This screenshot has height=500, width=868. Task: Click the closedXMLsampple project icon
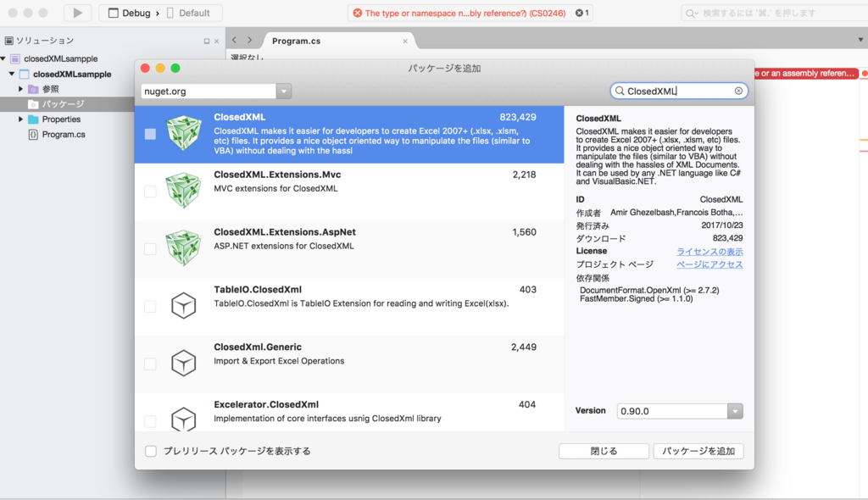click(25, 74)
